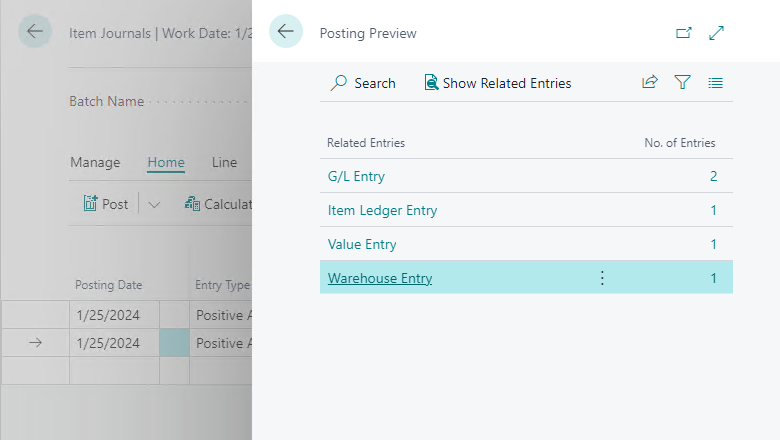
Task: Click the back arrow in Posting Preview
Action: [286, 31]
